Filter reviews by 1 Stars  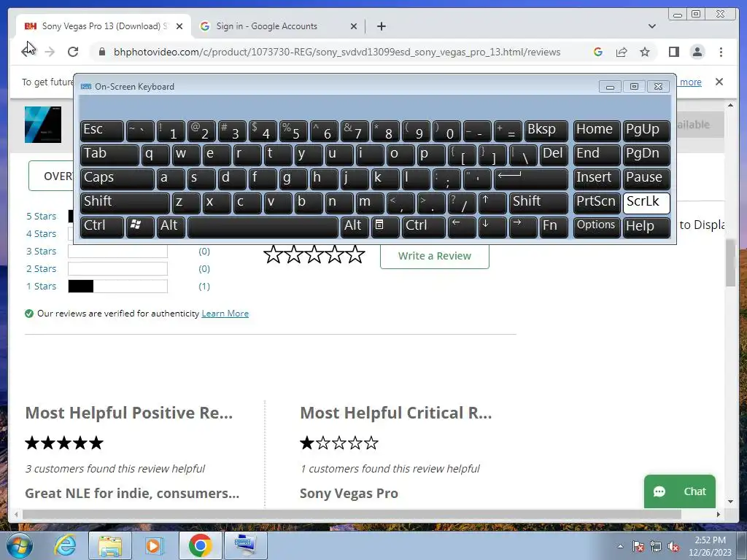tap(41, 286)
